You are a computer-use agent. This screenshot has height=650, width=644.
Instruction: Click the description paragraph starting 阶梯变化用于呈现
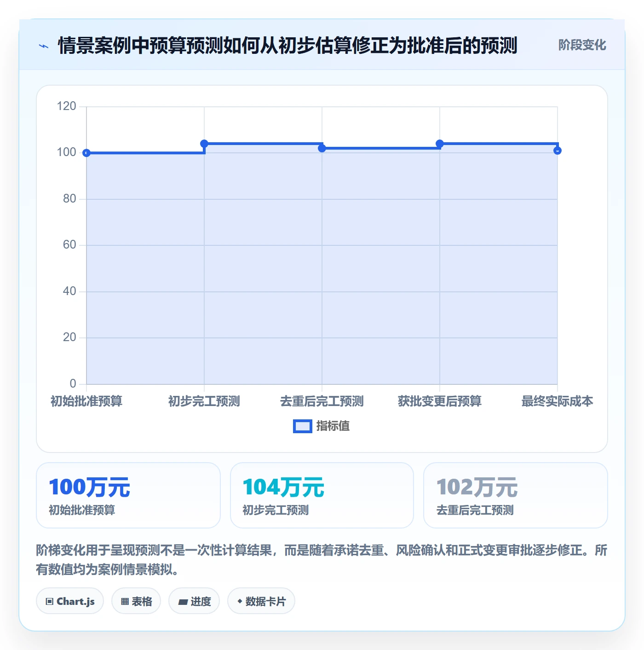point(322,560)
